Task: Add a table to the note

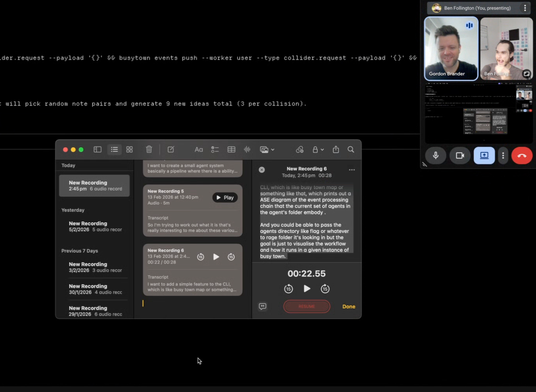Action: [231, 149]
